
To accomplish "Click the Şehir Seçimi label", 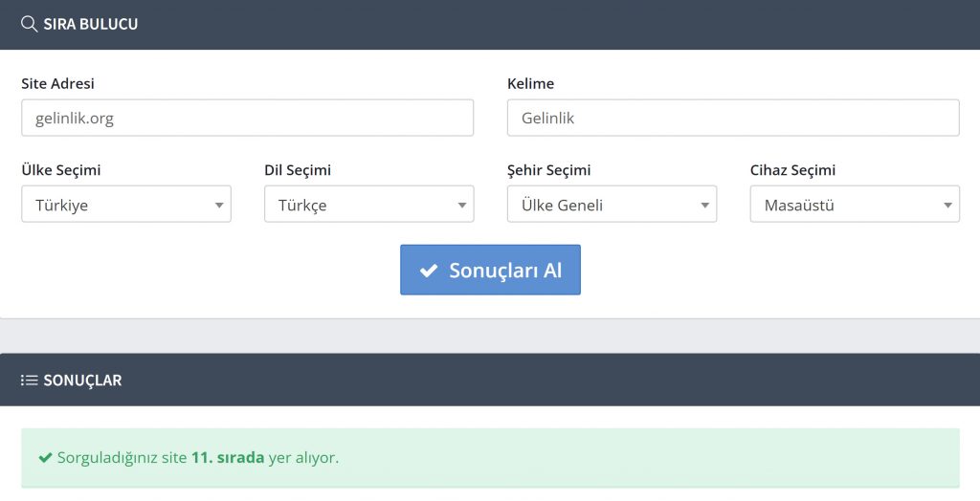I will (x=548, y=170).
